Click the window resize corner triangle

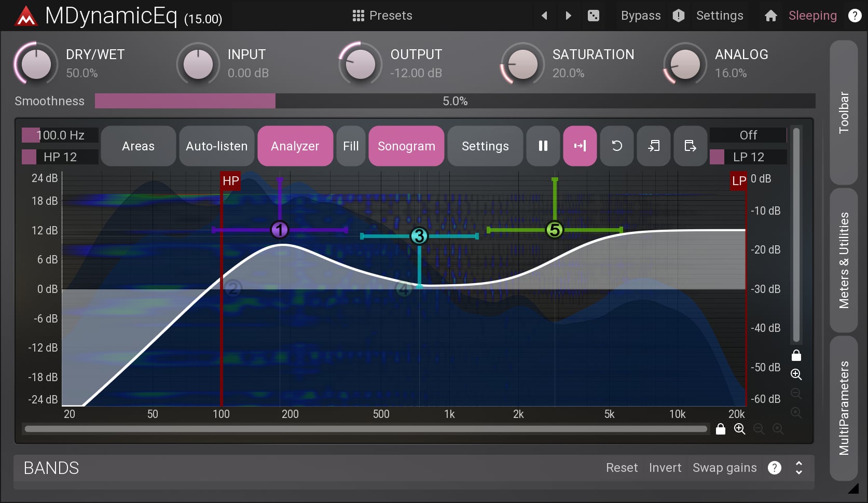point(853,488)
